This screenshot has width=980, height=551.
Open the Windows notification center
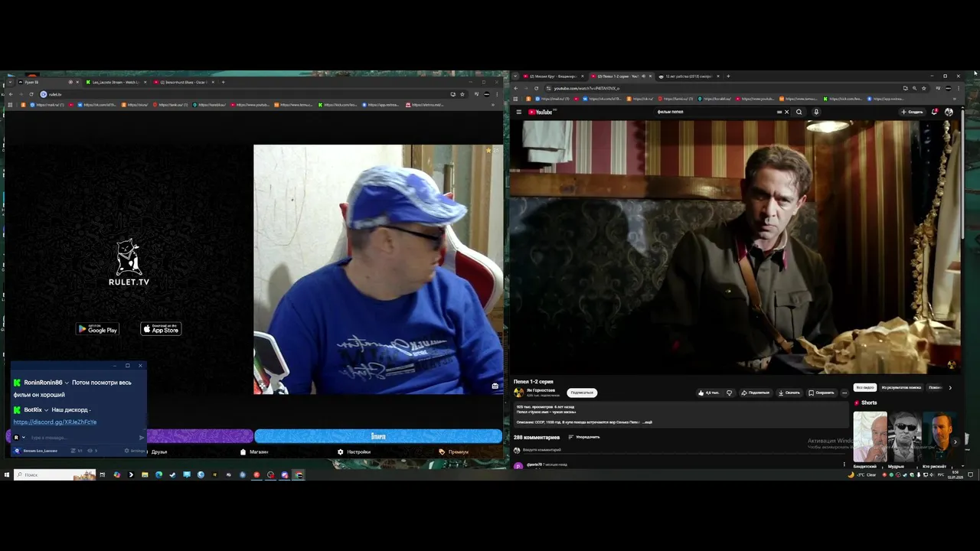click(x=970, y=474)
